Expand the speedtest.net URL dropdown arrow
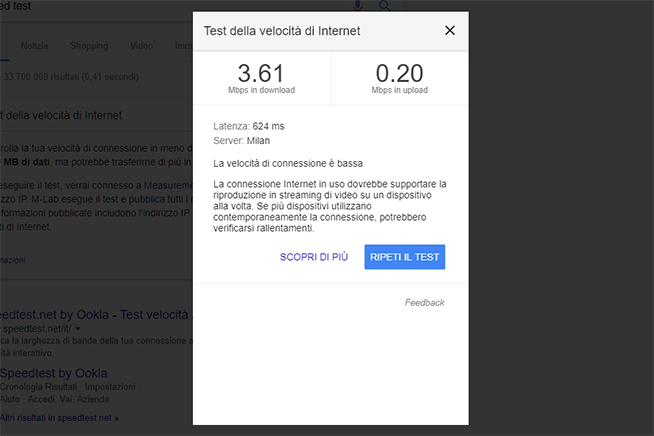 point(78,329)
